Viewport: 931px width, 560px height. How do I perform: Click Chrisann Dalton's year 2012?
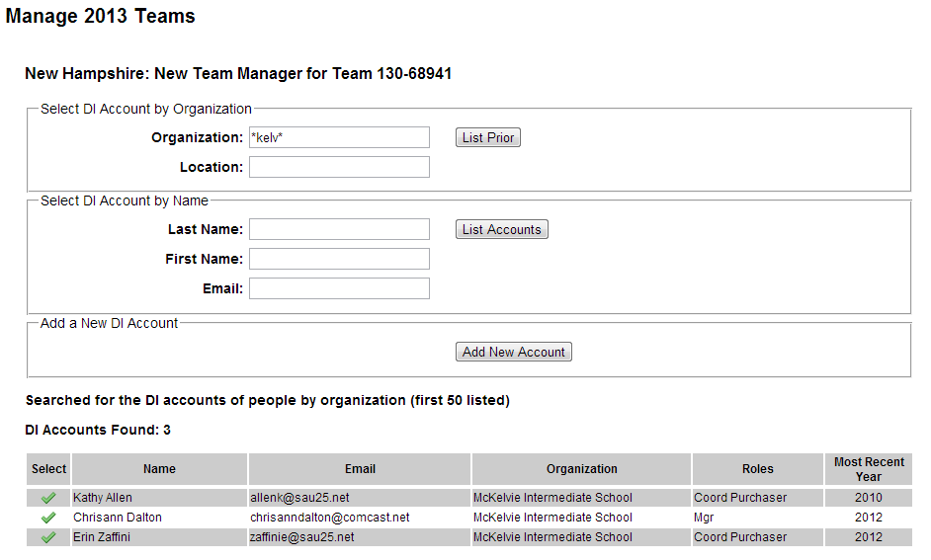[869, 518]
